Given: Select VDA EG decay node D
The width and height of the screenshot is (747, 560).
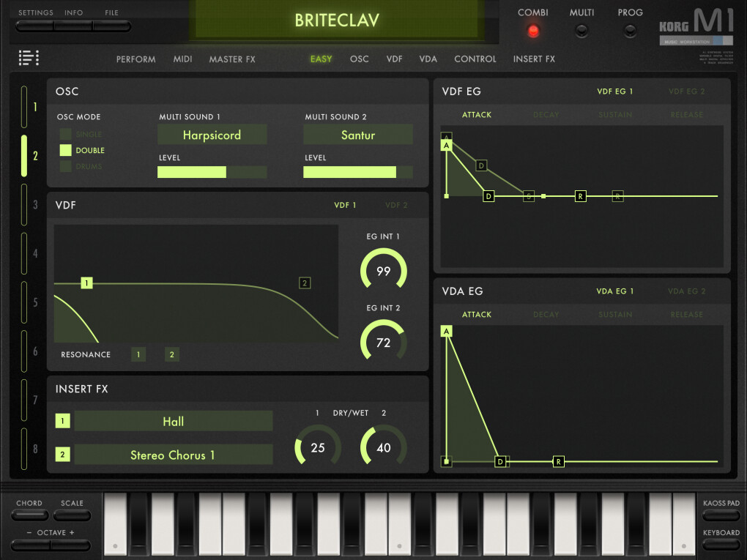Looking at the screenshot, I should pyautogui.click(x=500, y=461).
